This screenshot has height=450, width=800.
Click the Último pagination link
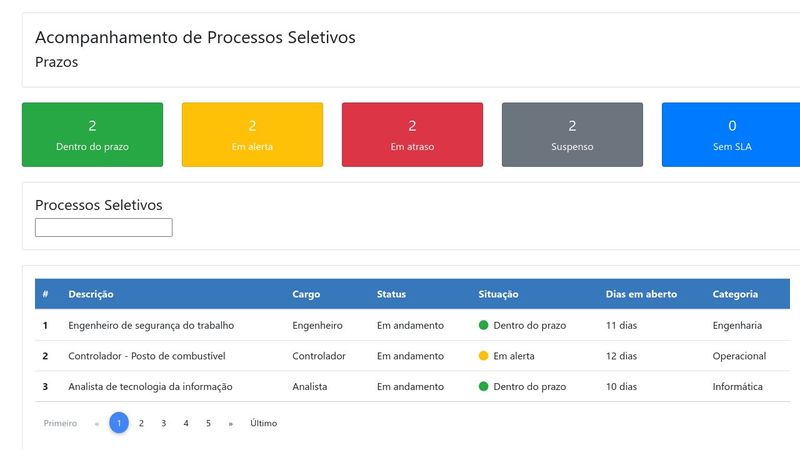click(x=264, y=423)
